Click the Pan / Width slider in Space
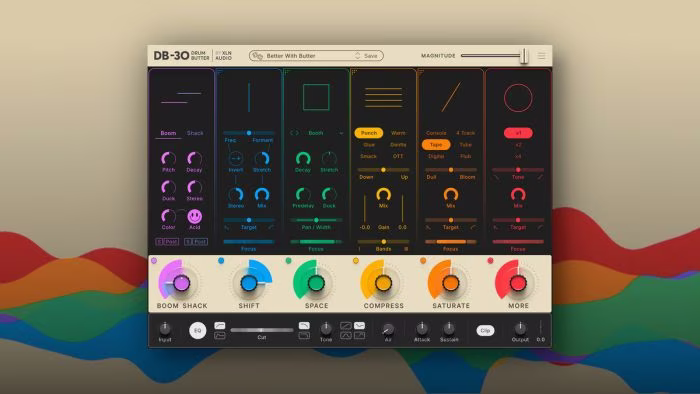The image size is (700, 394). 316,220
